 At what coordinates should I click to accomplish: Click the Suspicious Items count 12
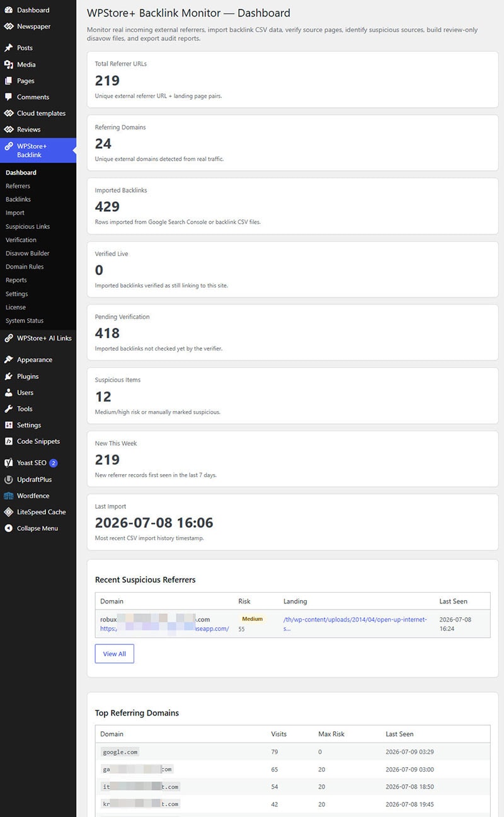[103, 397]
